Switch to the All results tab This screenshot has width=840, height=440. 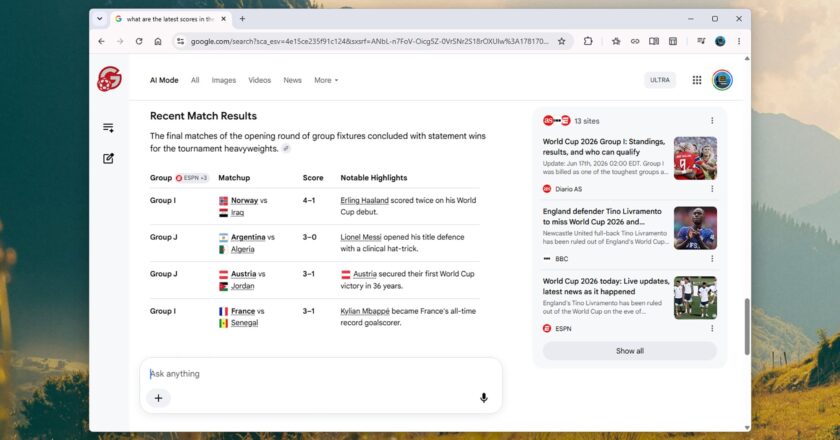click(195, 80)
